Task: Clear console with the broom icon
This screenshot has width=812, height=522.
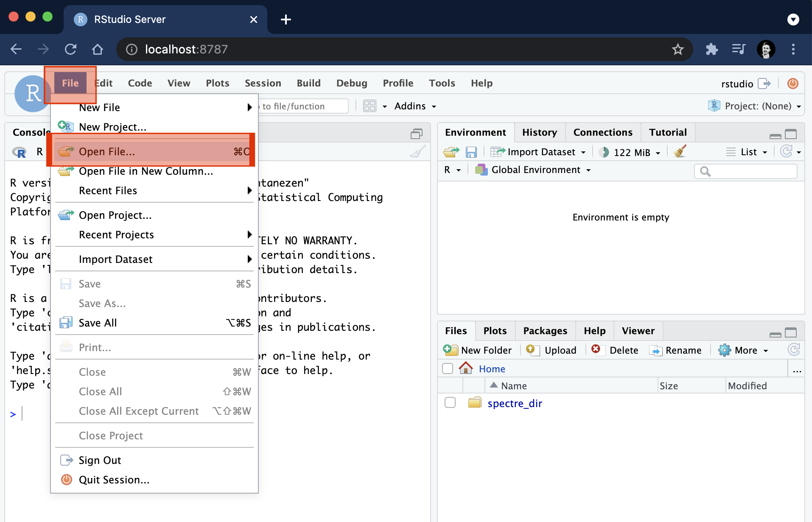Action: pyautogui.click(x=417, y=152)
